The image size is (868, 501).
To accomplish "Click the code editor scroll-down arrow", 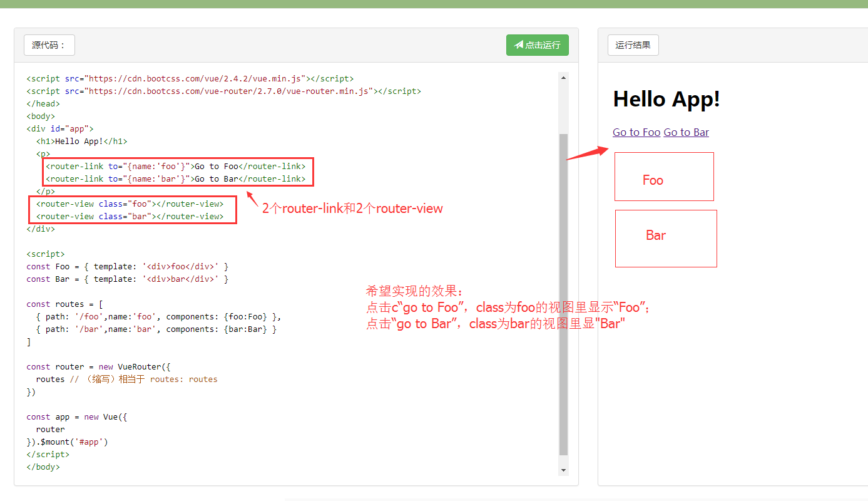I will (563, 470).
